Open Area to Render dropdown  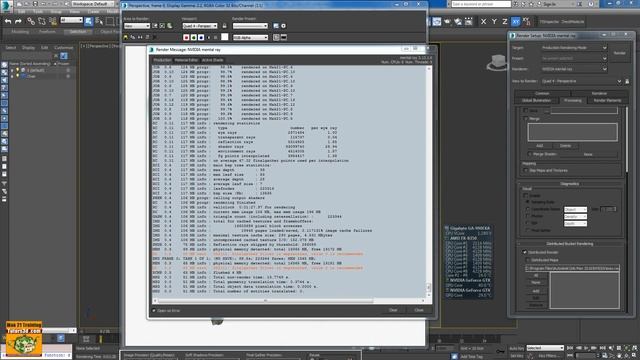pyautogui.click(x=137, y=26)
